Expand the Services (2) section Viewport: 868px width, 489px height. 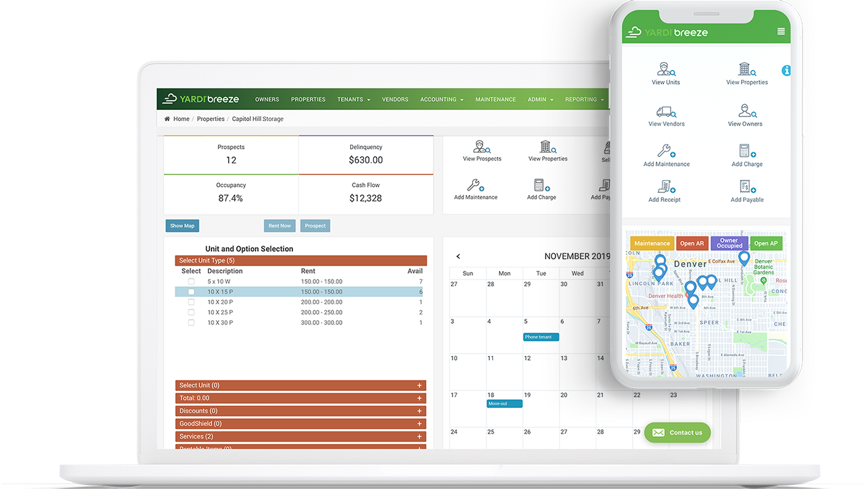point(300,437)
